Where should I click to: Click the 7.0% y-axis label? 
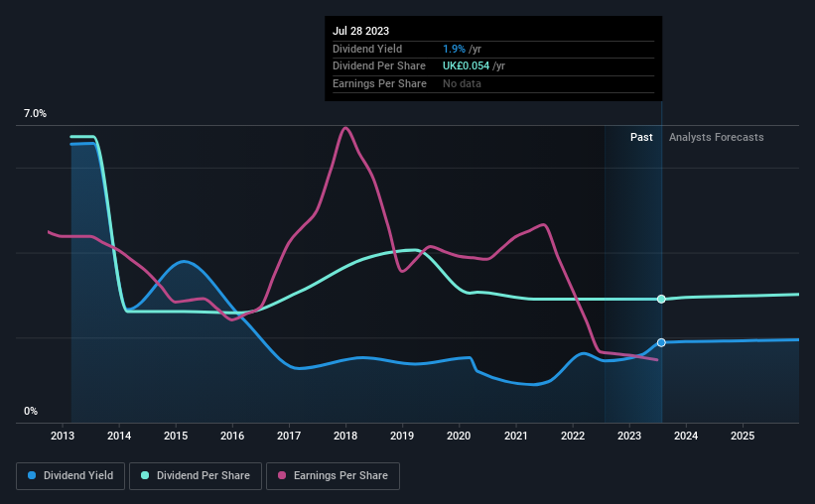click(35, 113)
